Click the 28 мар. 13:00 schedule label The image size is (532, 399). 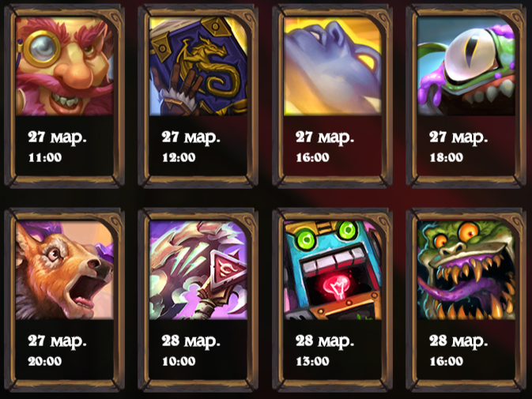[x=324, y=350]
